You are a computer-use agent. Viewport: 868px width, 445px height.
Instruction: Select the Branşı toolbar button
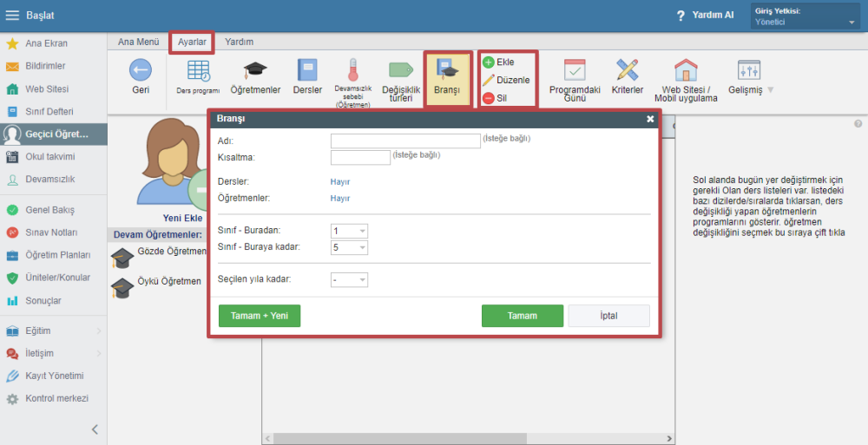point(447,79)
